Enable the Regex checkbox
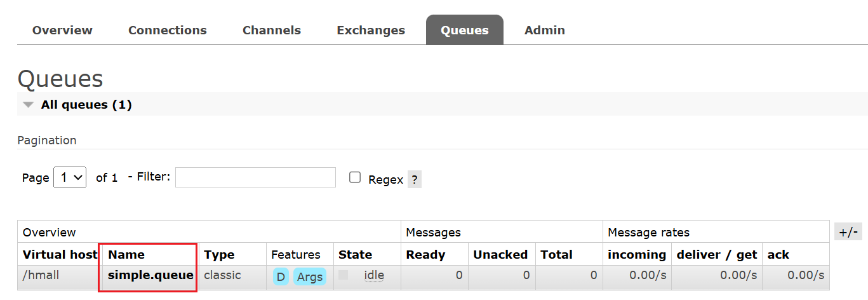Screen dimensions: 868x300 [355, 177]
